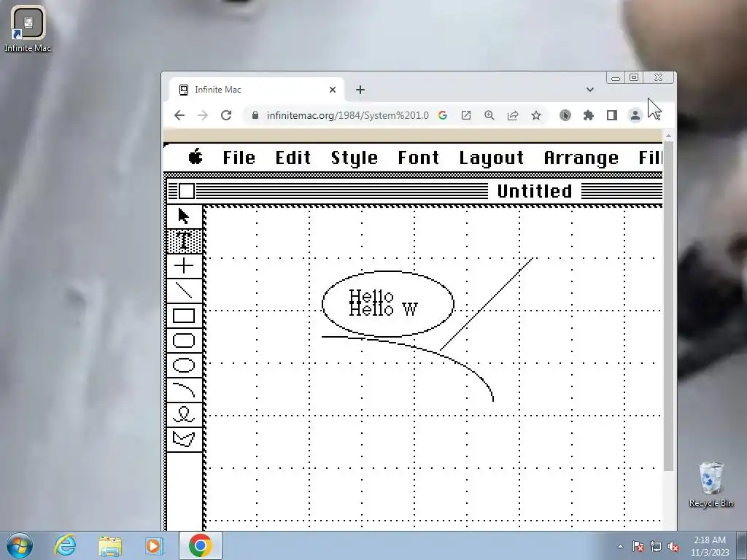Open the Infinite Mac desktop shortcut
The image size is (747, 560).
click(x=28, y=29)
